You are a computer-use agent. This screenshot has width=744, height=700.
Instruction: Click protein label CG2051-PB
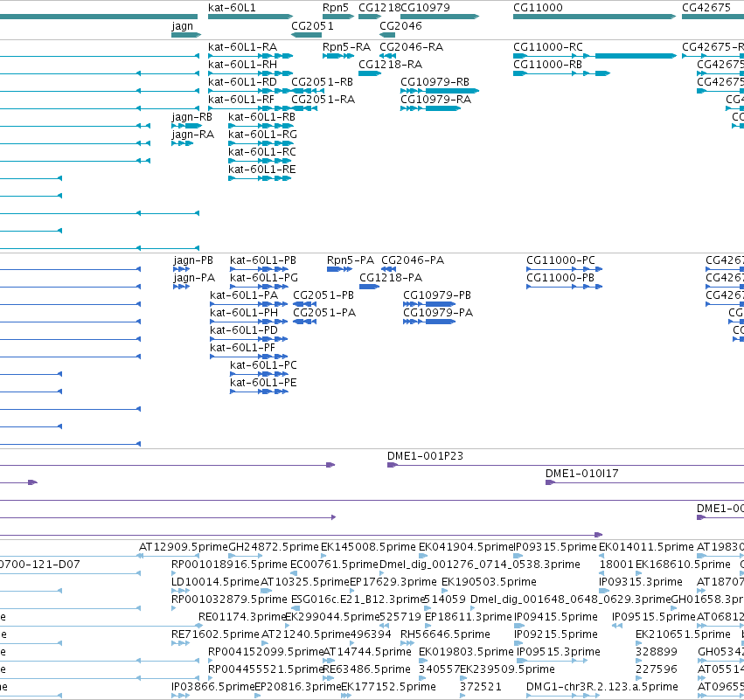323,295
